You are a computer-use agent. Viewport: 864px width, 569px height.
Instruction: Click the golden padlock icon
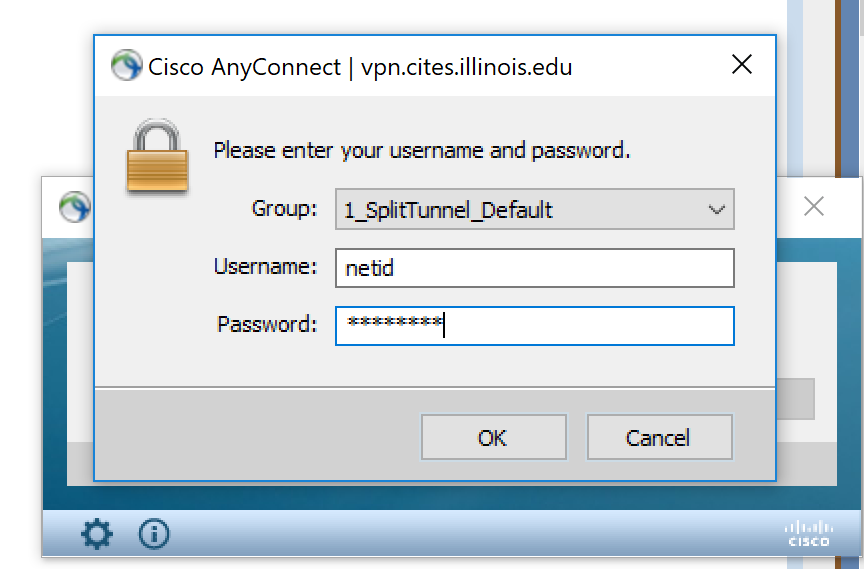click(157, 156)
